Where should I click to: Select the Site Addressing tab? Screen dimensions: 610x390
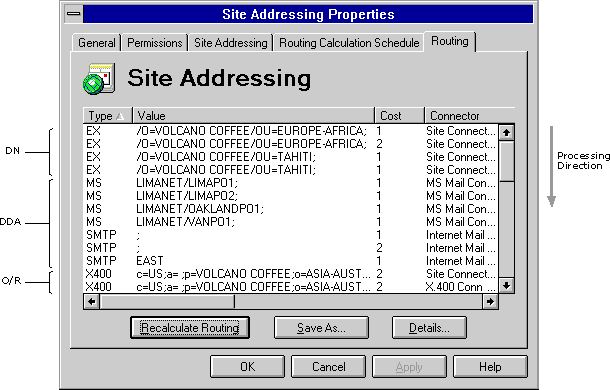[231, 42]
